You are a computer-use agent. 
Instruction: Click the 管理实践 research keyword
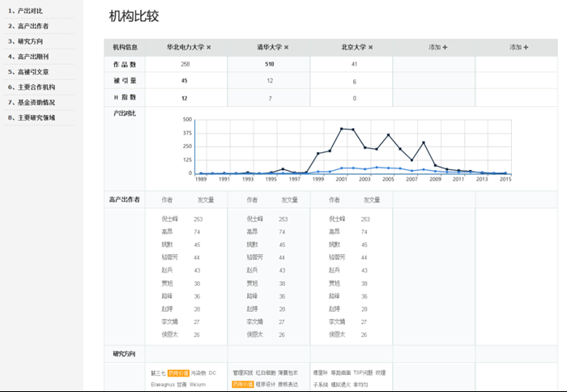243,373
